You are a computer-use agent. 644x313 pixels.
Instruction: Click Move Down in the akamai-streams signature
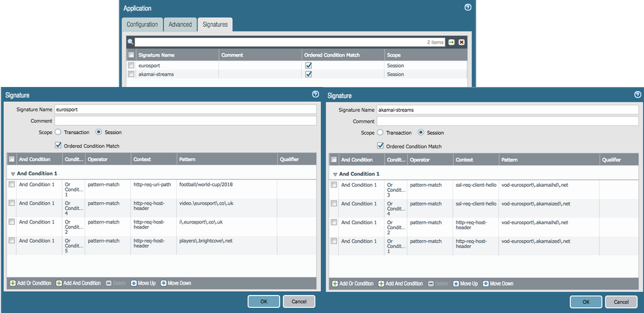tap(498, 283)
